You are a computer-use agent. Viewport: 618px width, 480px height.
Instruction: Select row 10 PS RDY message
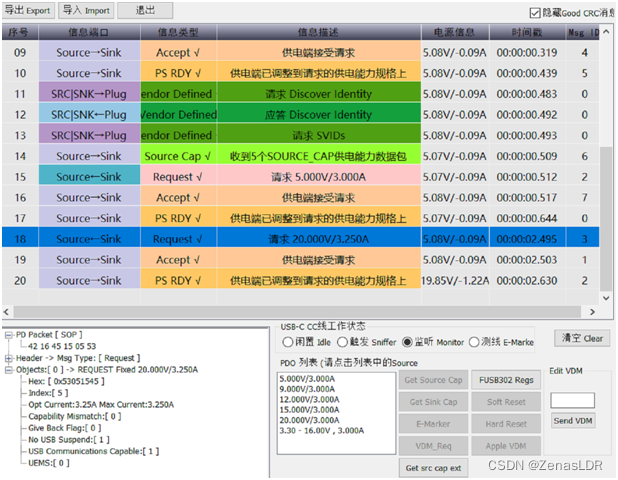pos(300,73)
